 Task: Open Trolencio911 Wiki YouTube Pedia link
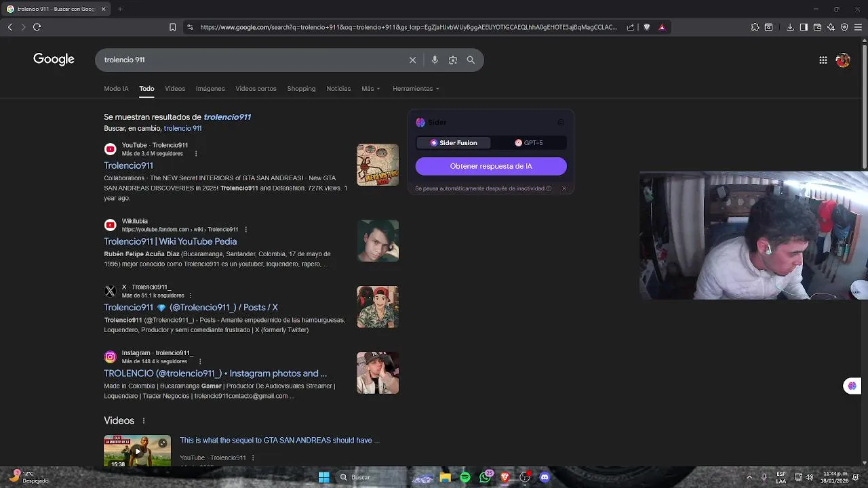click(x=170, y=241)
